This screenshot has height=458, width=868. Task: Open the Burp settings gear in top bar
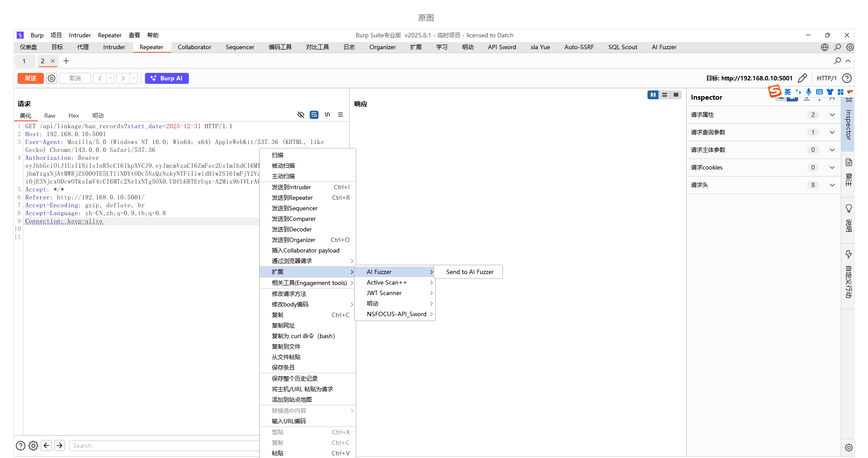(x=850, y=47)
